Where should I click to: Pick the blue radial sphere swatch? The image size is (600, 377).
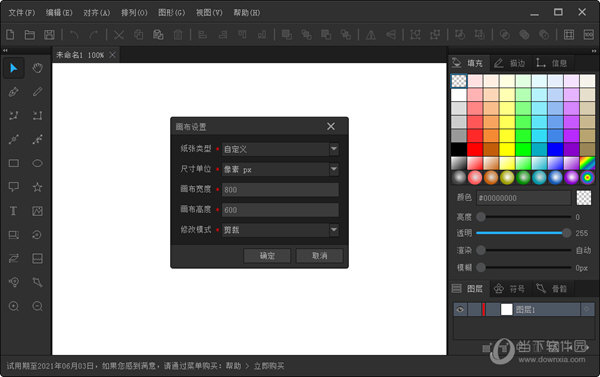pos(555,178)
